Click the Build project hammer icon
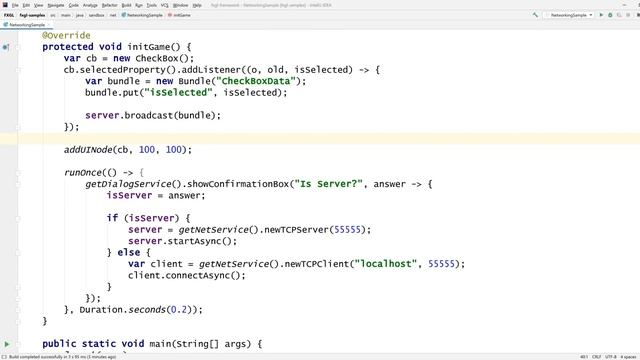Viewport: 640px width, 360px height. tap(535, 15)
